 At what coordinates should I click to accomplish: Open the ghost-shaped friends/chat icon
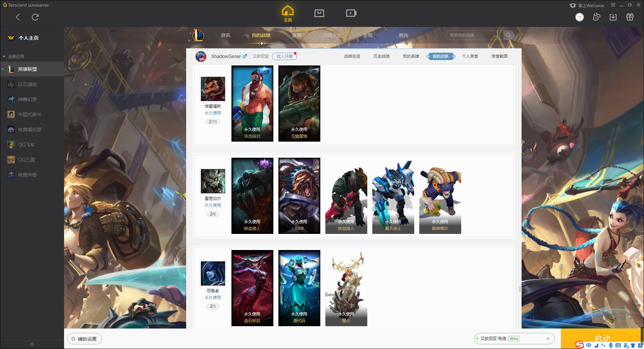(x=596, y=17)
